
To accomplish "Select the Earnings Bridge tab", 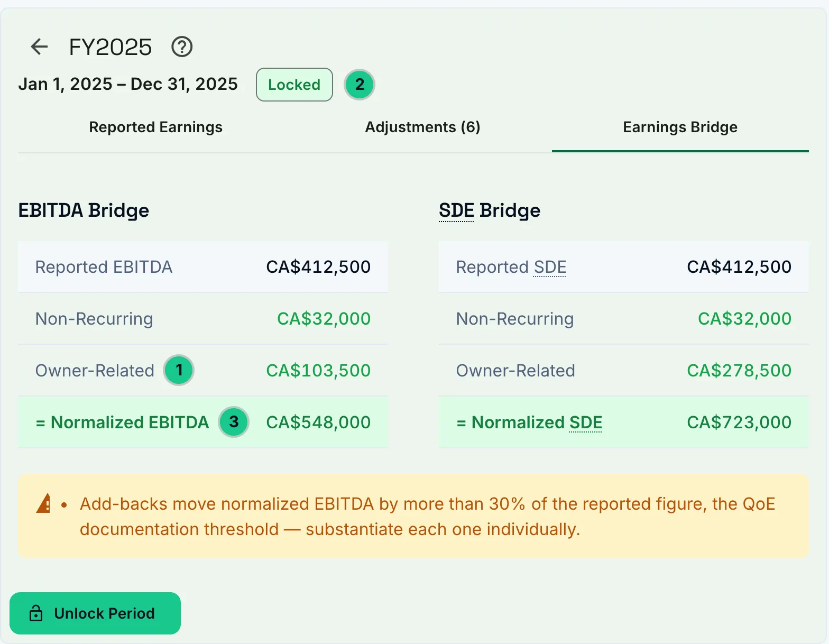I will pyautogui.click(x=680, y=127).
